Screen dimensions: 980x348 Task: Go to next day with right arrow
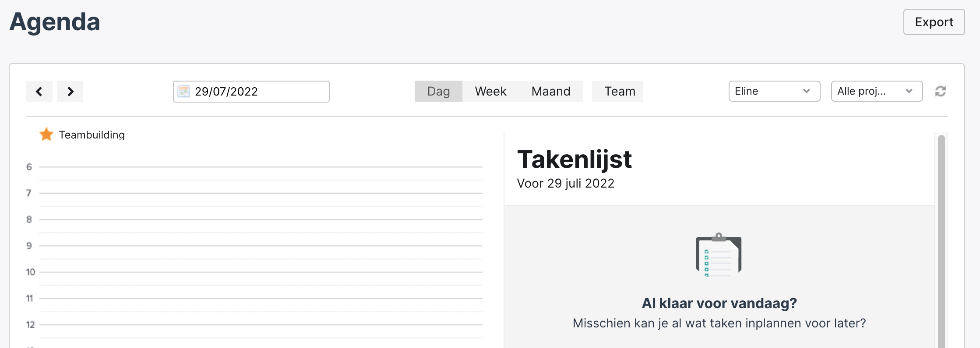(x=70, y=91)
